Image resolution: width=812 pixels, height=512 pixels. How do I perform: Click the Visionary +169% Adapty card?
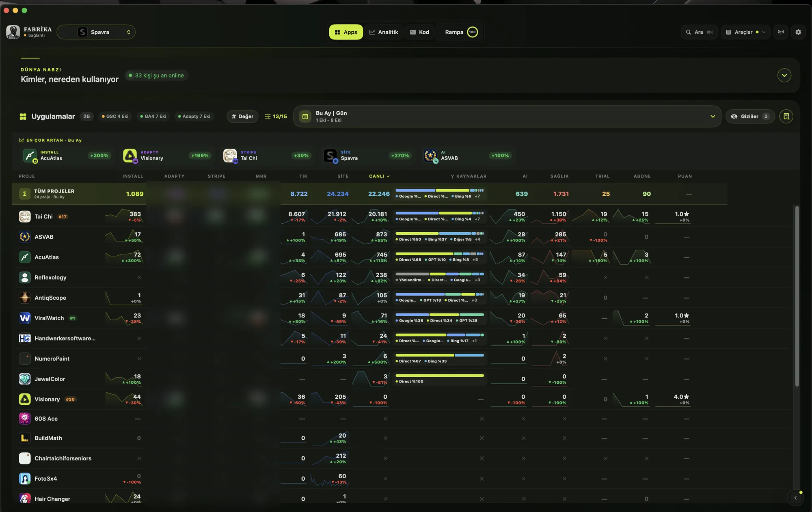point(167,156)
